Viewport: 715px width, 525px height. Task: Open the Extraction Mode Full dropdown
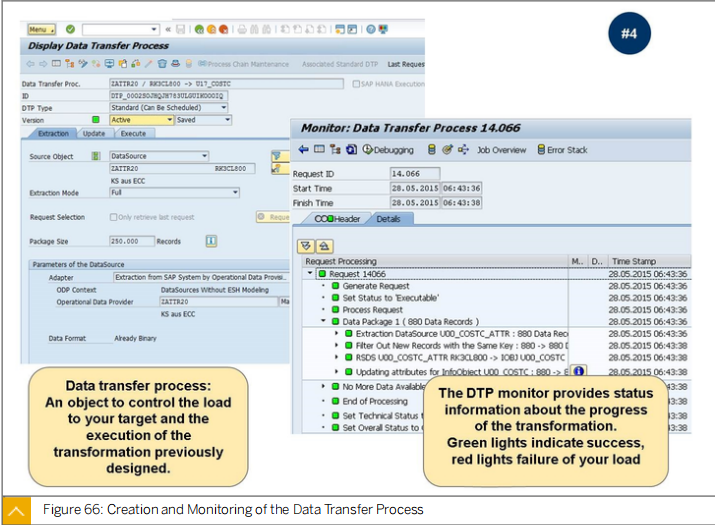235,192
